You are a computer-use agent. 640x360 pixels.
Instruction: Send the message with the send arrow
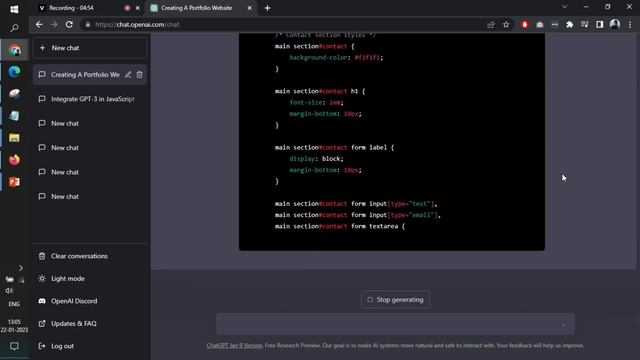pos(564,325)
